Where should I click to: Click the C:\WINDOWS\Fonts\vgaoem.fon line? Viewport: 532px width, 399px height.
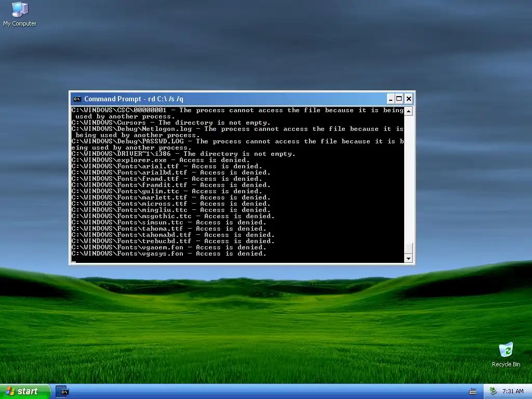tap(169, 247)
